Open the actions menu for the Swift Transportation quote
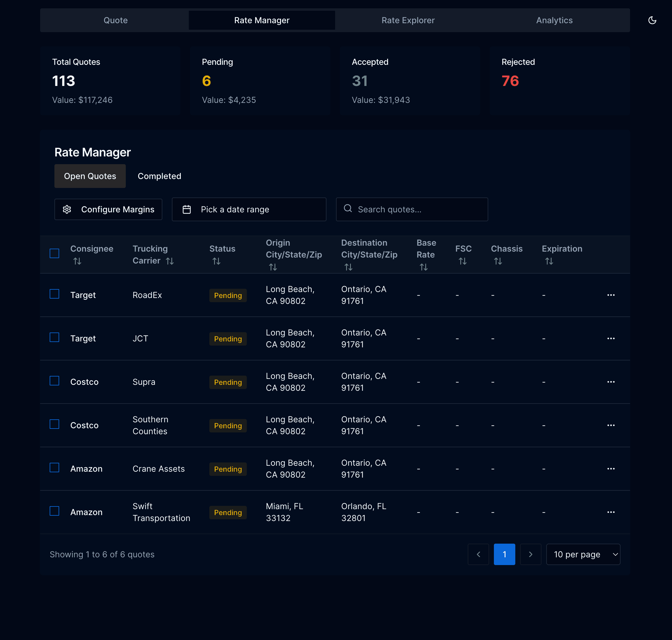Screen dimensions: 672x640 click(x=611, y=512)
